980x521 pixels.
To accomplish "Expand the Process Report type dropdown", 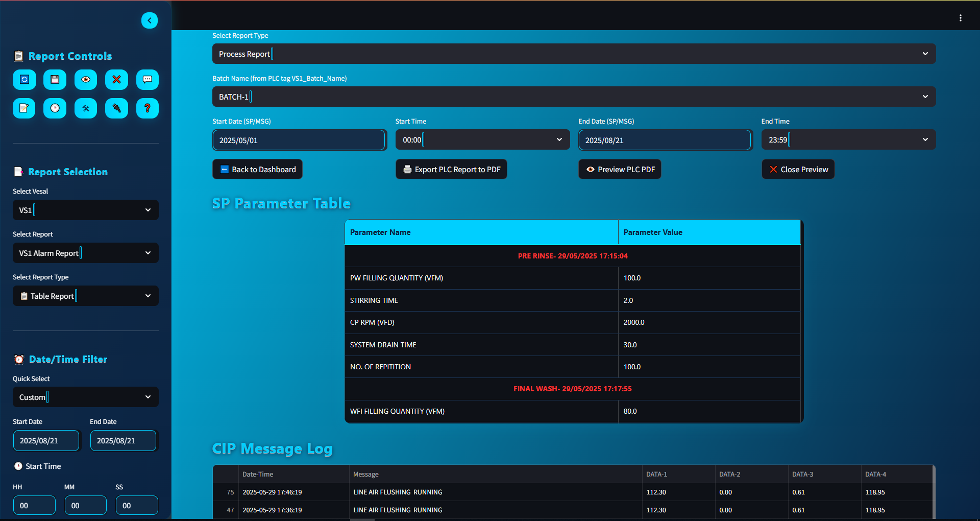I will (573, 54).
